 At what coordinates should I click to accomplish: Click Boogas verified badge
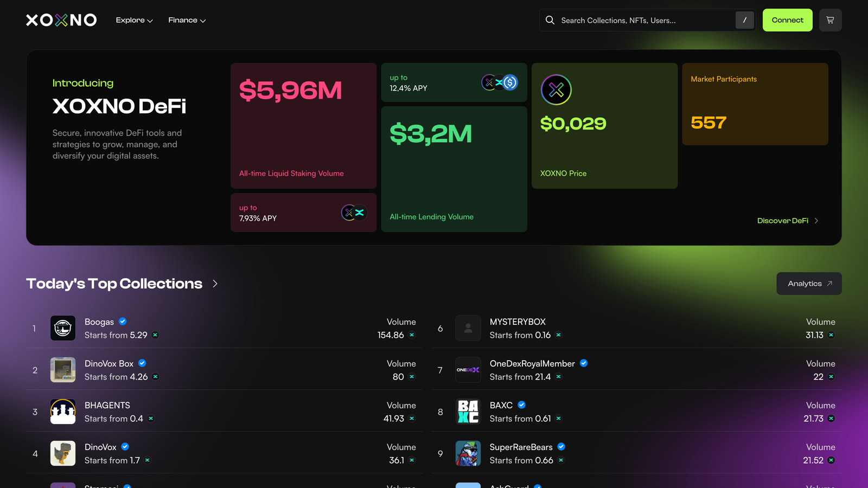123,322
